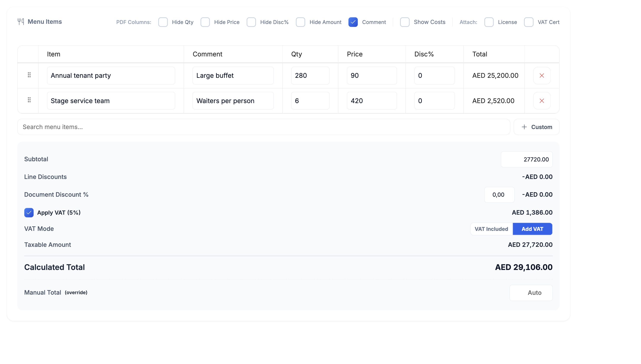The height and width of the screenshot is (364, 641).
Task: Edit the Document Discount % field
Action: tap(499, 195)
